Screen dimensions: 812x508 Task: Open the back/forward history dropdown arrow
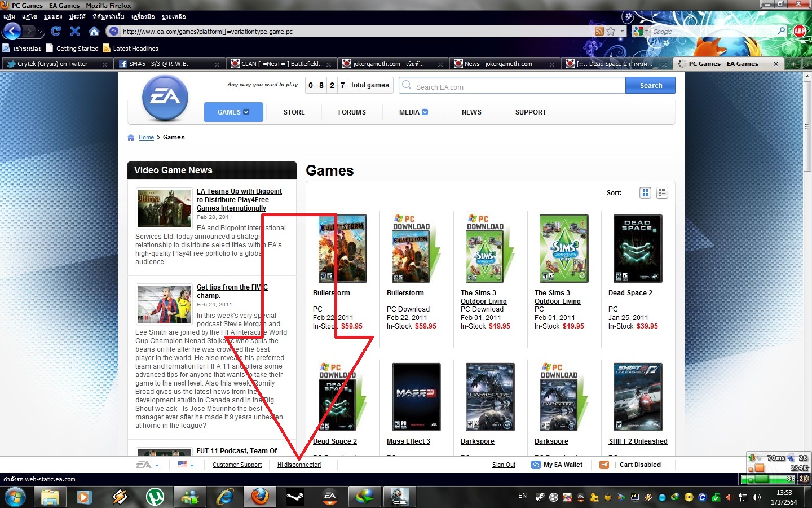[x=40, y=32]
